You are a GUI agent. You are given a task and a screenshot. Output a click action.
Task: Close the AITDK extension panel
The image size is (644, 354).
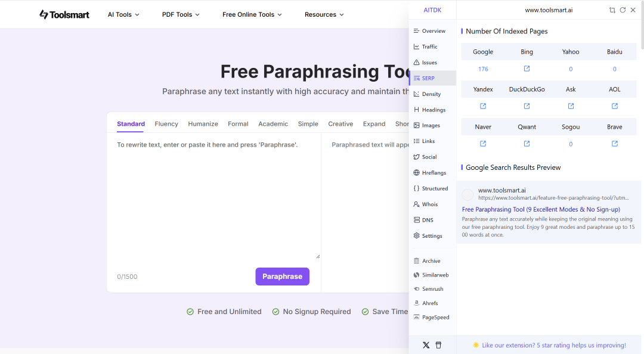[633, 10]
